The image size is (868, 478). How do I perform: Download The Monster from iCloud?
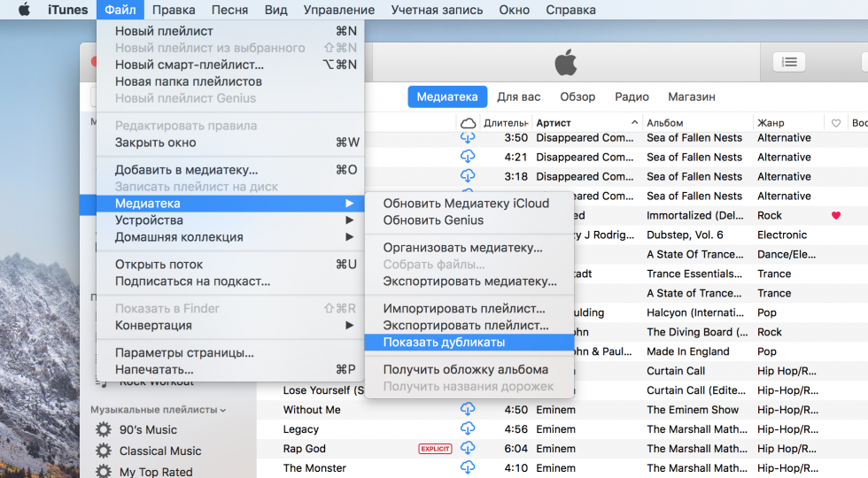468,467
